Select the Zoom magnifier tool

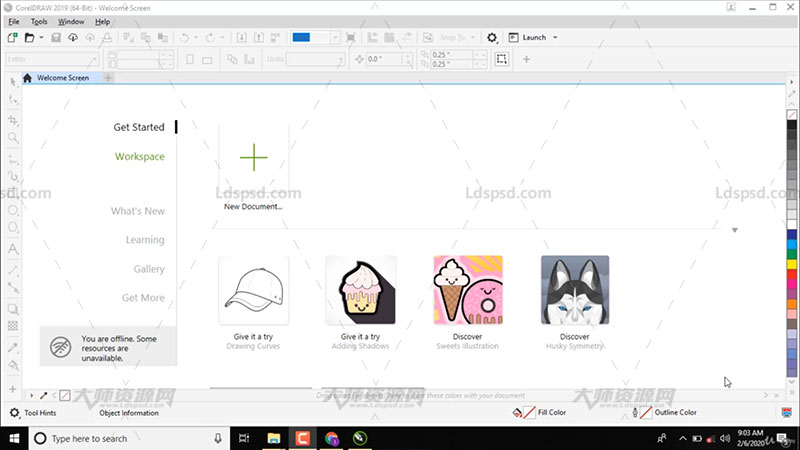pyautogui.click(x=13, y=138)
